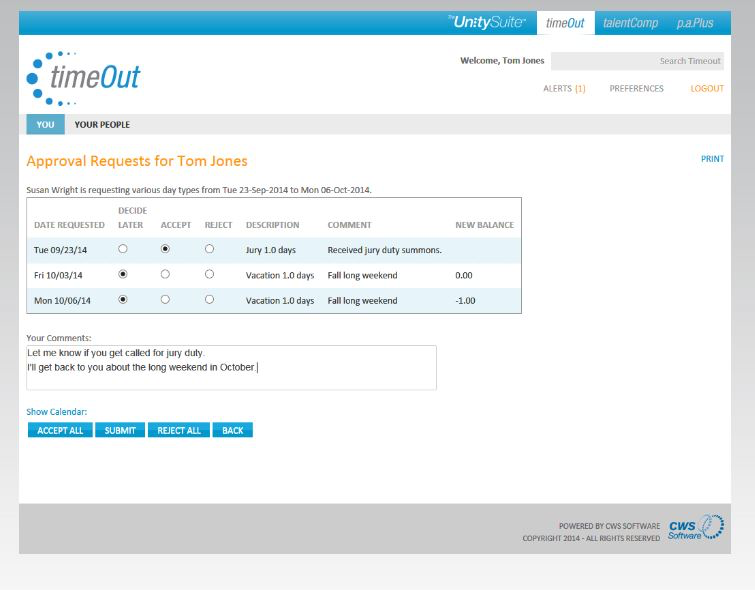Select Decide Later for Tue 09/23/14
Image resolution: width=755 pixels, height=590 pixels.
pyautogui.click(x=123, y=249)
